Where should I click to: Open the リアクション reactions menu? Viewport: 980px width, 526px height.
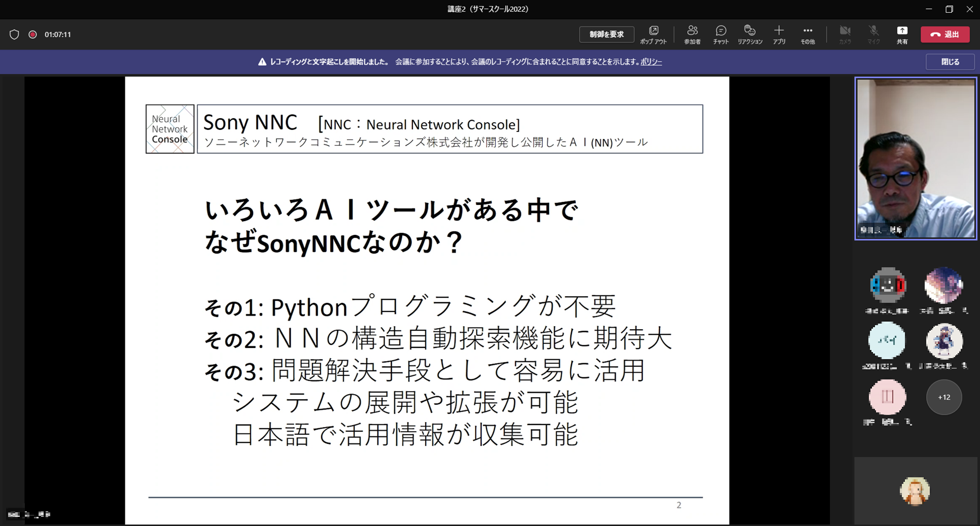click(750, 34)
